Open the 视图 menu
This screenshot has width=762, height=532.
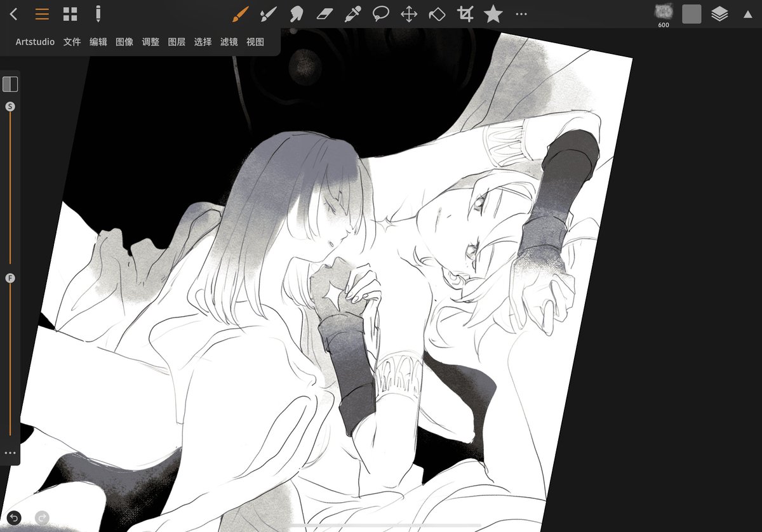pos(255,42)
